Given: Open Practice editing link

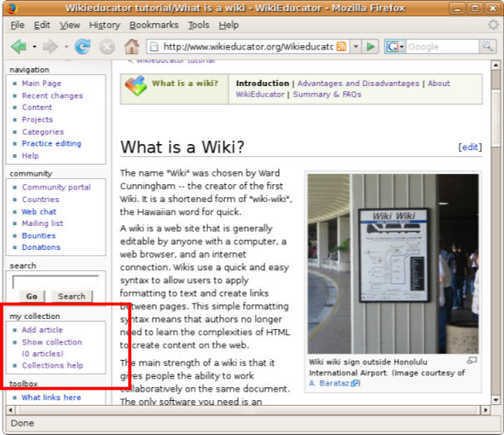Looking at the screenshot, I should [x=51, y=143].
